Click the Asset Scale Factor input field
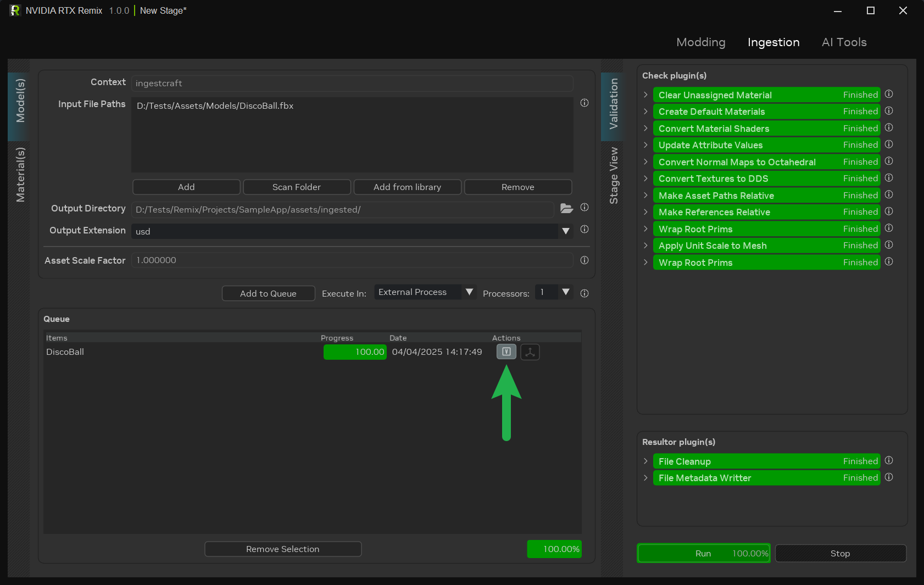This screenshot has height=585, width=924. tap(352, 260)
